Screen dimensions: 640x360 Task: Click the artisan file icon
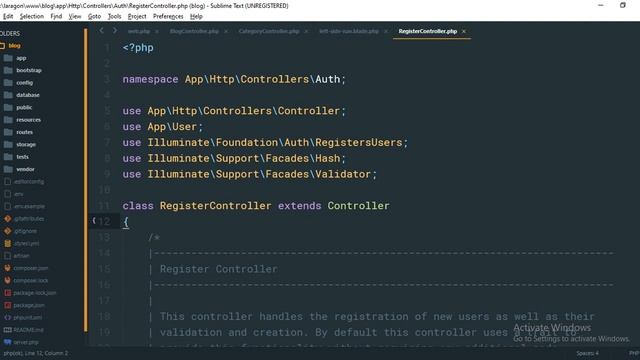point(7,256)
